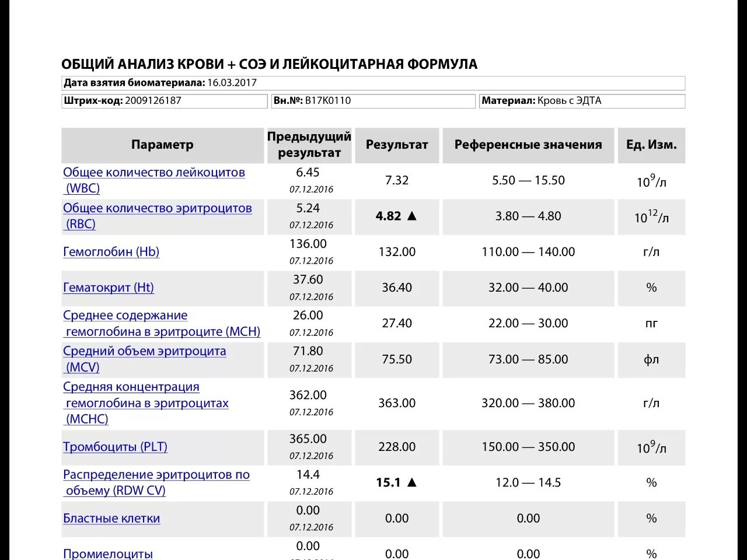Select the Результат column header
The height and width of the screenshot is (560, 747).
click(397, 145)
